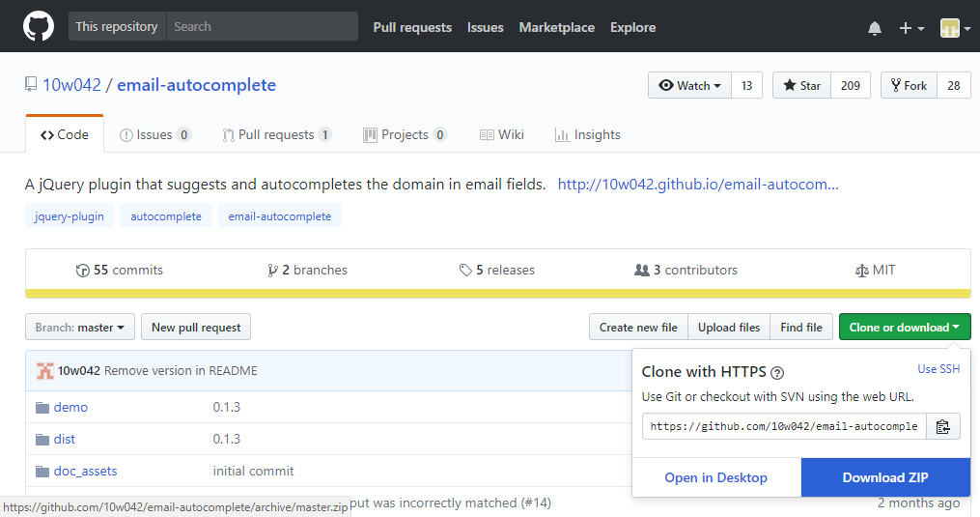The height and width of the screenshot is (517, 980).
Task: Select the jquery-plugin topic tag
Action: coord(70,216)
